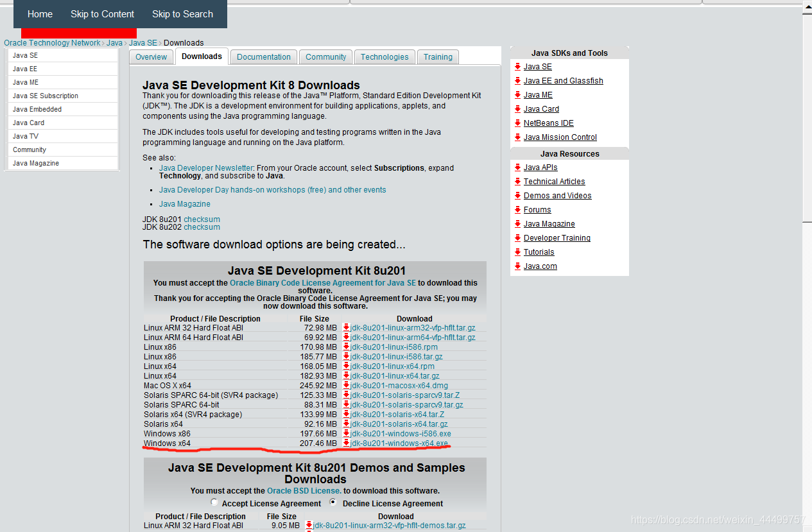Image resolution: width=812 pixels, height=532 pixels.
Task: Click red arrow icon beside Developer Training
Action: [x=517, y=238]
